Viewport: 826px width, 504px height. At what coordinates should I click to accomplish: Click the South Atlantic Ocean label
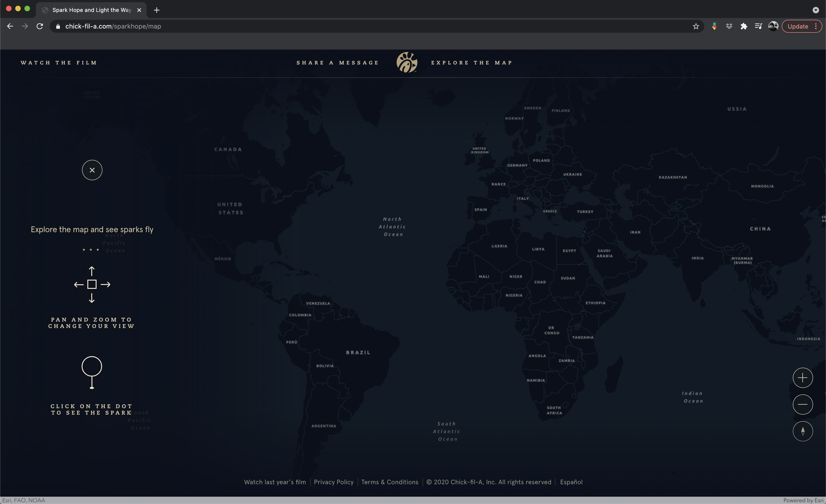[447, 432]
